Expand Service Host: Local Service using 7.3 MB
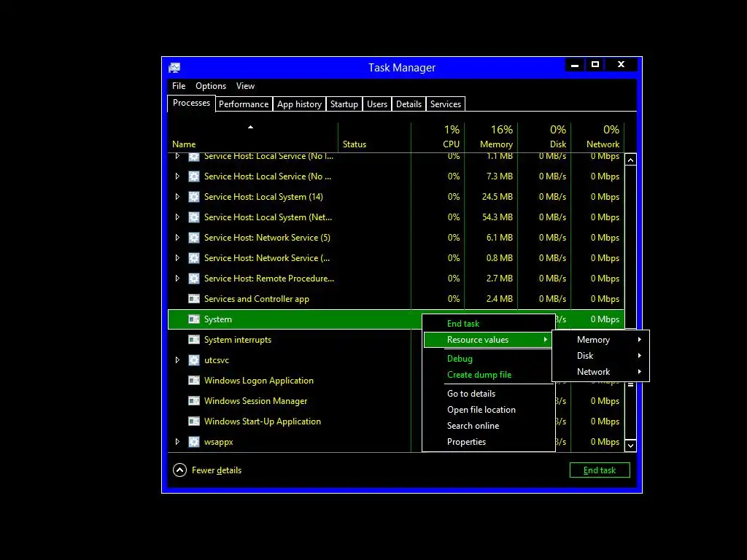This screenshot has width=747, height=560. point(177,176)
